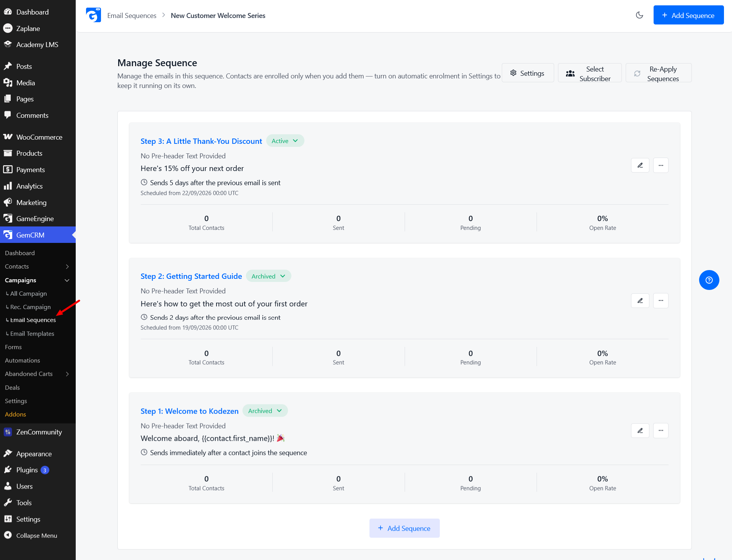The height and width of the screenshot is (560, 732).
Task: Open Step 1: Welcome to Kodezen title
Action: (x=189, y=411)
